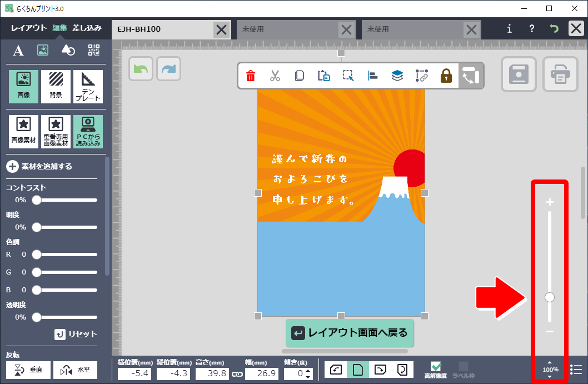The height and width of the screenshot is (384, 588).
Task: Click レイアウト画面へ戻る button
Action: [x=350, y=333]
